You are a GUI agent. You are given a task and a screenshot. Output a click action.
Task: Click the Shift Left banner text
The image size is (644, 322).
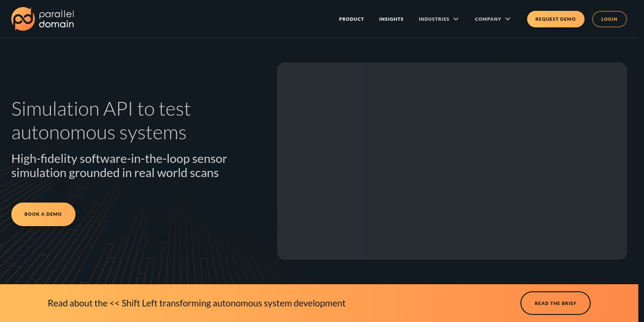[x=196, y=303]
